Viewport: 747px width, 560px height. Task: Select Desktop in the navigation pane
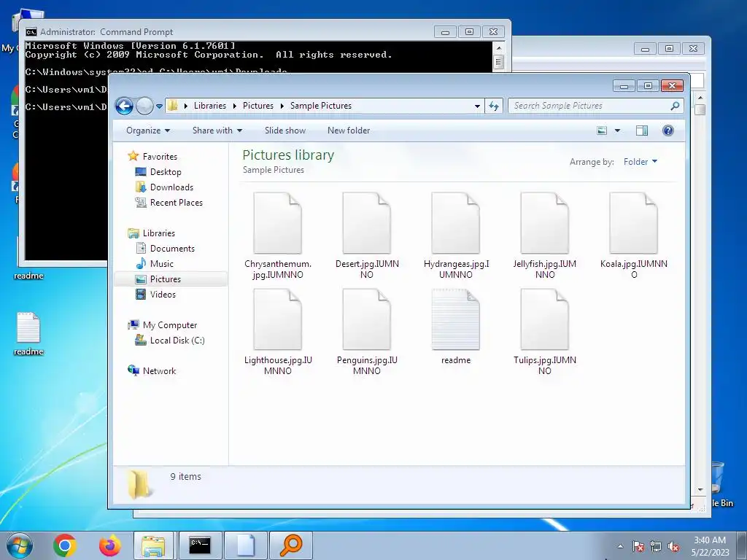pyautogui.click(x=166, y=172)
